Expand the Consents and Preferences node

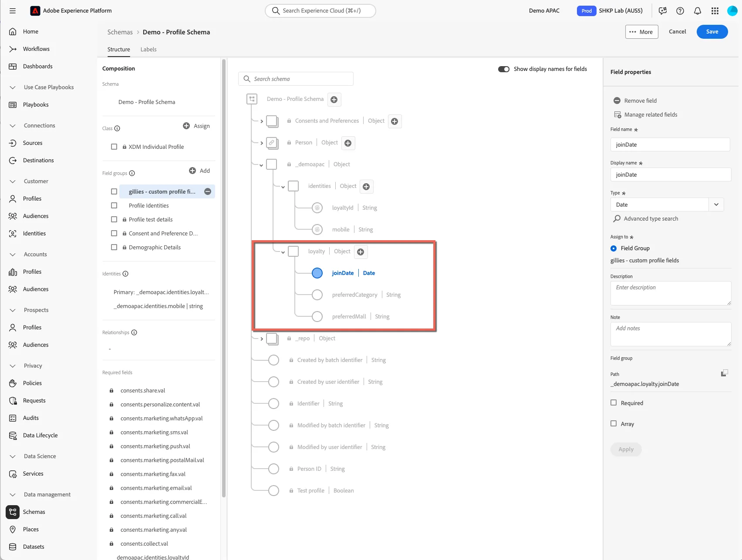click(262, 121)
